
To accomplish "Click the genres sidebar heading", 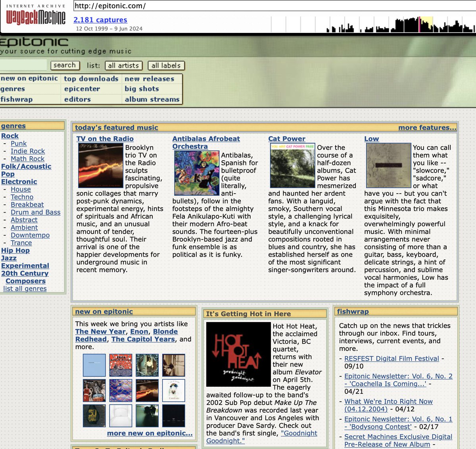I will 13,126.
